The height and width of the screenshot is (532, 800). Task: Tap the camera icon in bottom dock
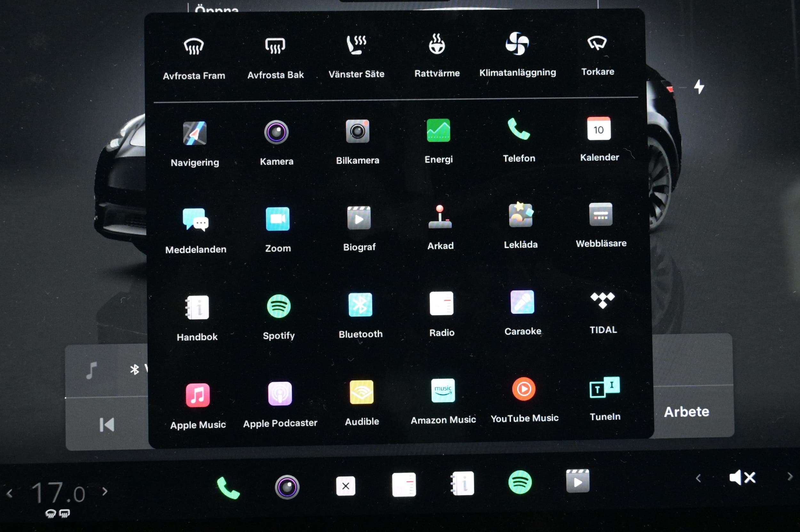pyautogui.click(x=287, y=487)
